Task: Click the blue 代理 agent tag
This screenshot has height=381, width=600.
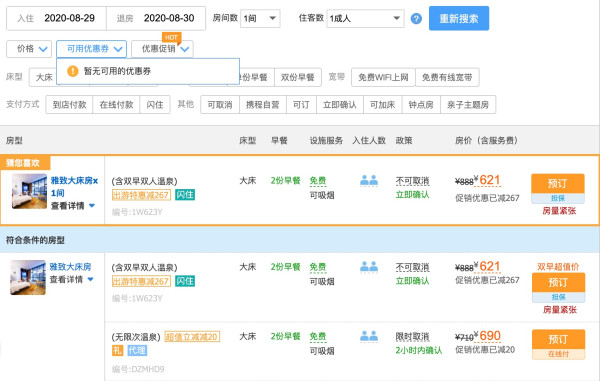Action: click(137, 350)
